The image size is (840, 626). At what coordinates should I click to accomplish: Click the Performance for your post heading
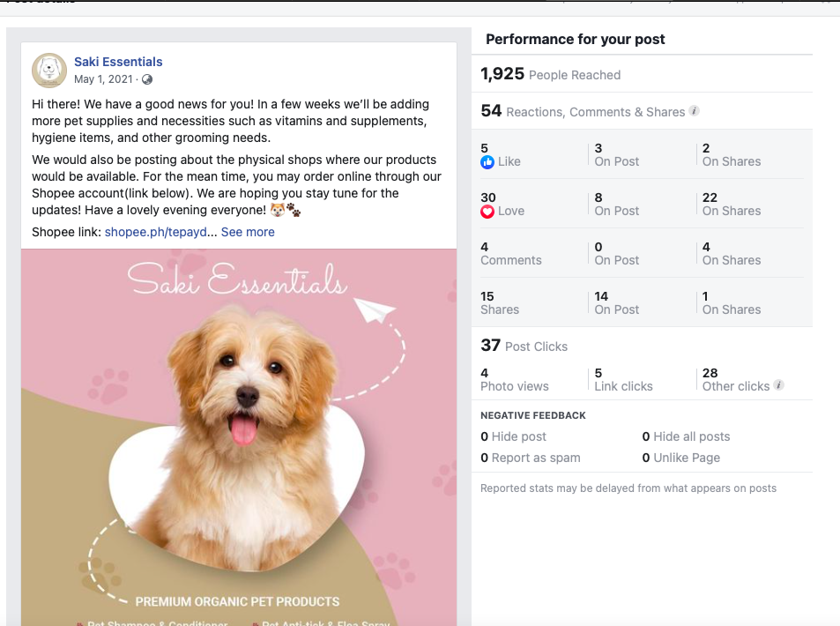coord(576,39)
